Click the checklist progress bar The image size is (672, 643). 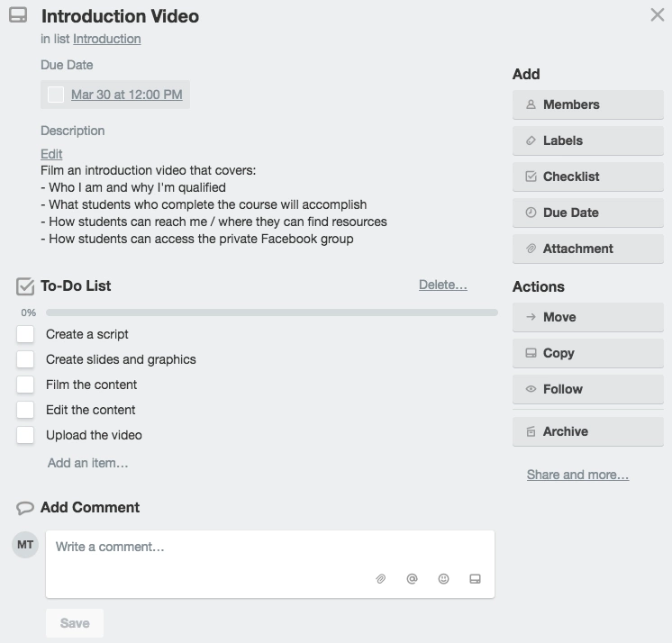point(271,312)
